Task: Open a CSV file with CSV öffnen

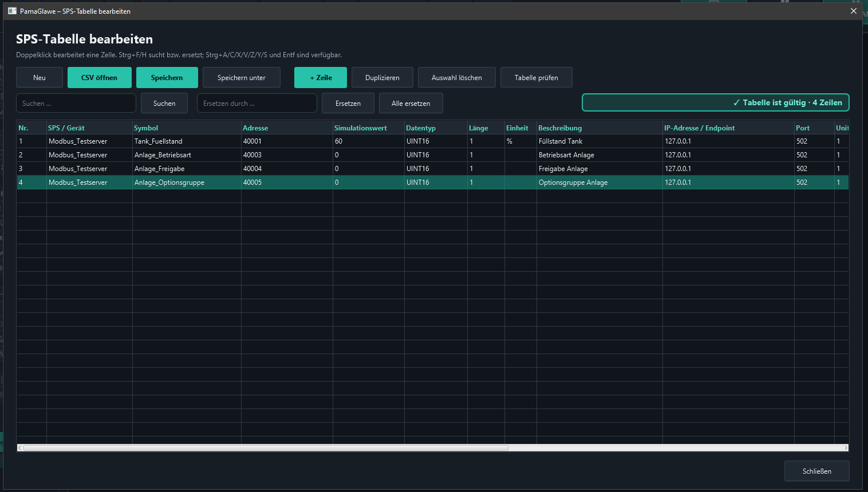Action: [100, 78]
